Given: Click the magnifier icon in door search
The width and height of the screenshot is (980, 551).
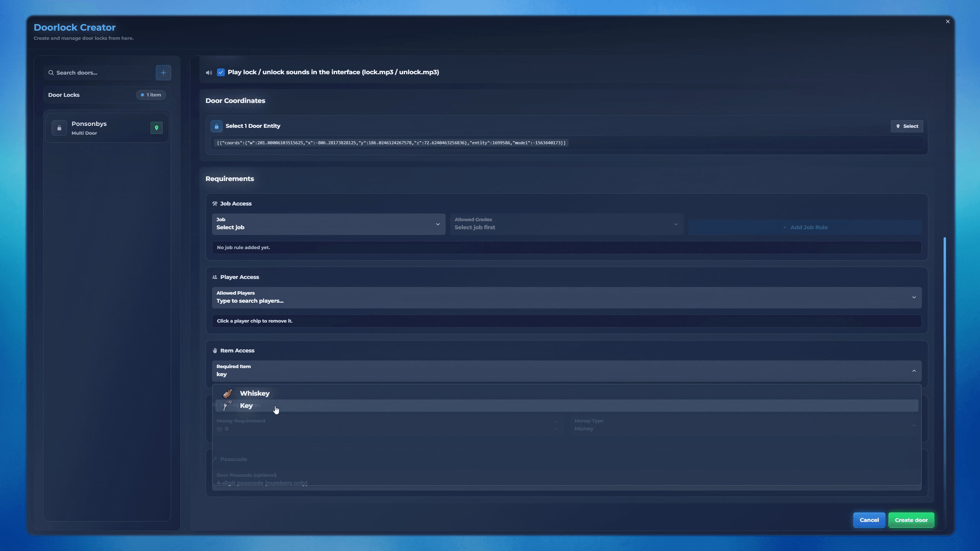Looking at the screenshot, I should (x=51, y=73).
